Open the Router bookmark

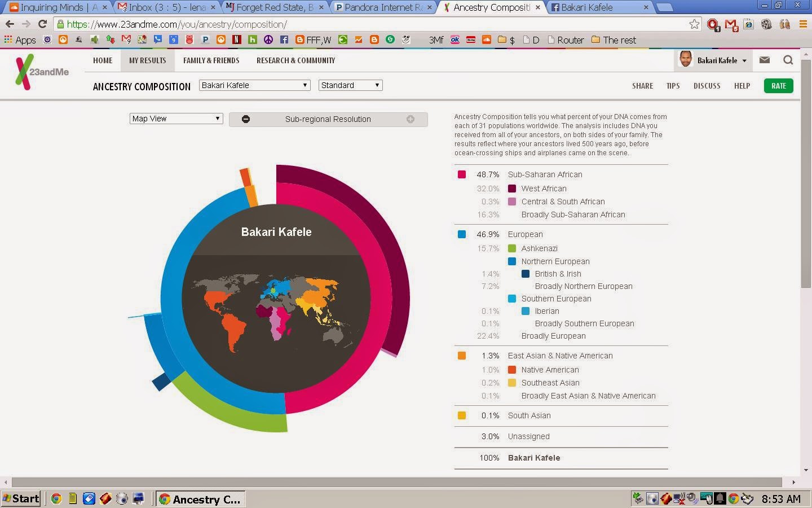click(566, 40)
